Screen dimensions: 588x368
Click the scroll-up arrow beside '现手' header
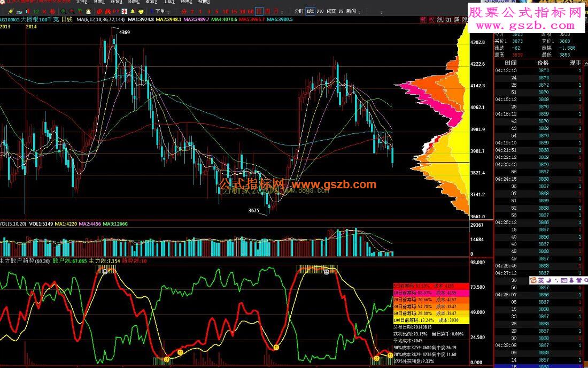click(586, 64)
